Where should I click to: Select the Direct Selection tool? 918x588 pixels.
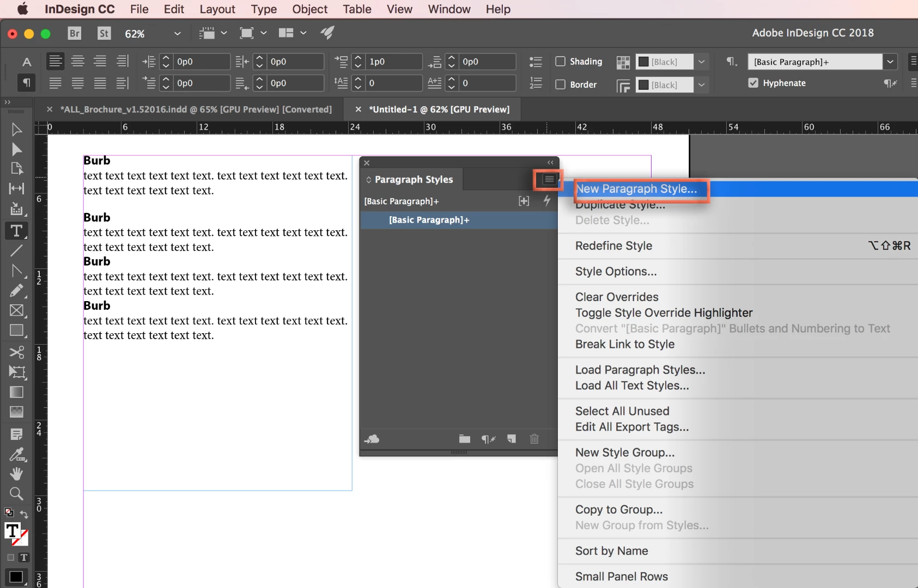point(16,150)
